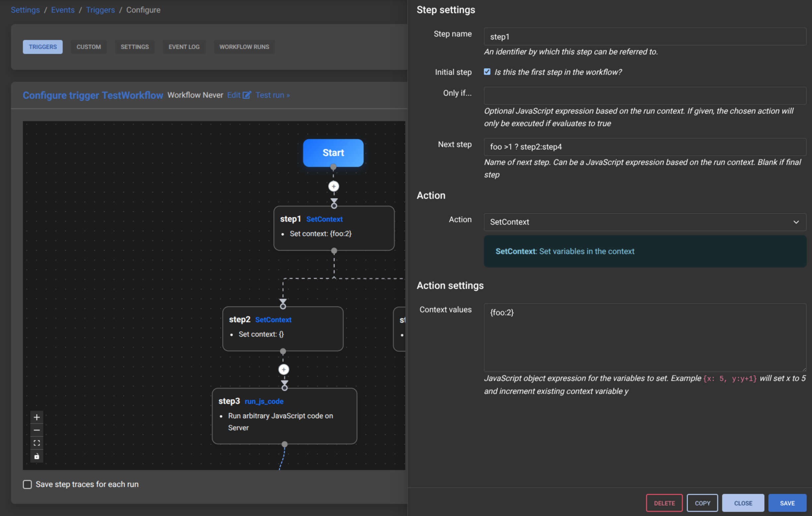Open the Workflow Runs tab
The image size is (812, 516).
(x=244, y=47)
